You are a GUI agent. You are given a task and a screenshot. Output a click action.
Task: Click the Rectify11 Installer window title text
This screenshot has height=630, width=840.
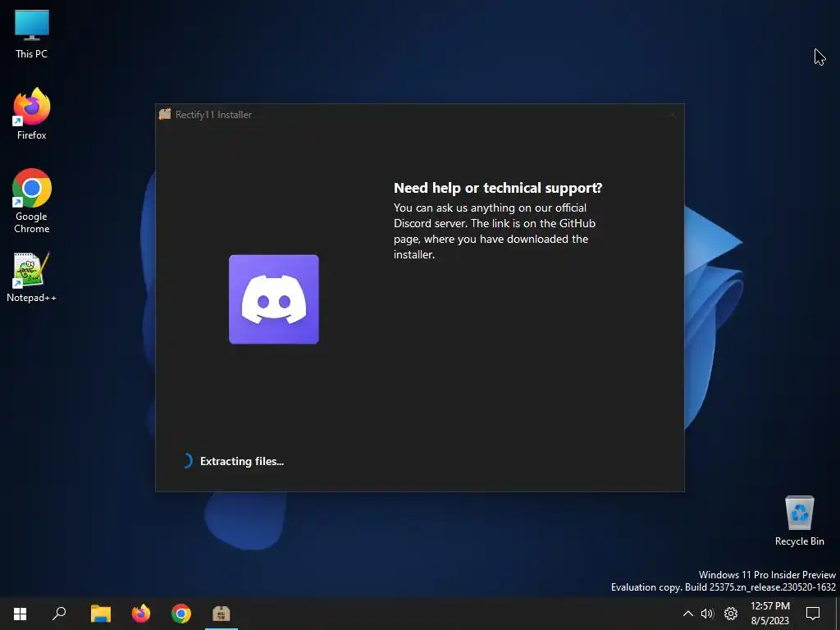[x=213, y=115]
